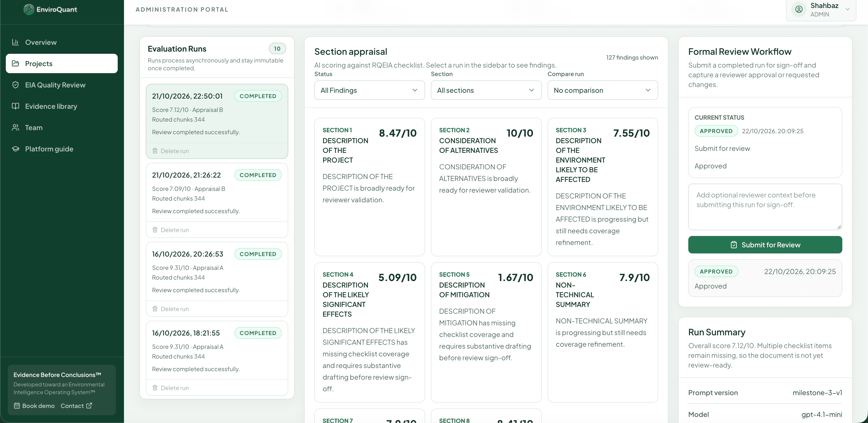Viewport: 868px width, 423px height.
Task: Click the EnviroQuant logo icon
Action: coord(29,9)
